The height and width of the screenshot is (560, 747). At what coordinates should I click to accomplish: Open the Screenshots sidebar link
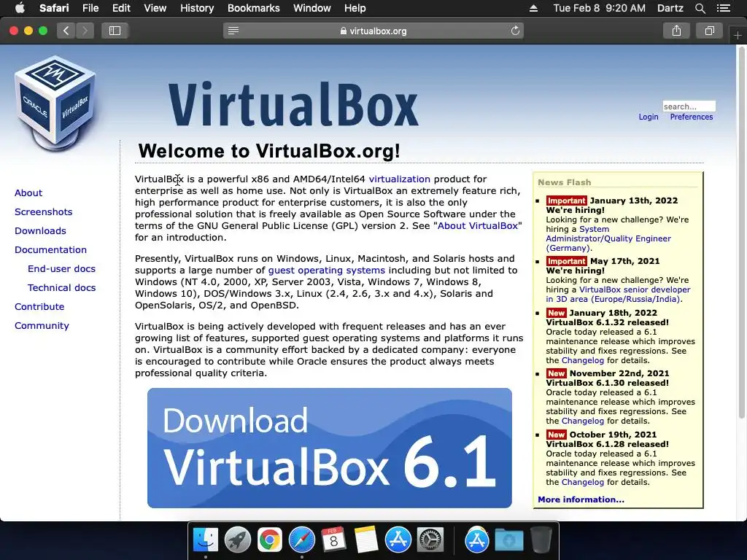43,212
